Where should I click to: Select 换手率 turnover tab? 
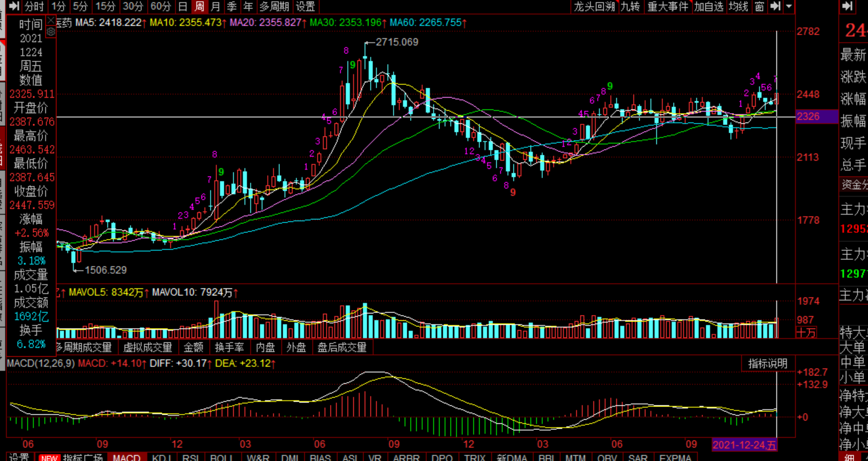pos(229,347)
